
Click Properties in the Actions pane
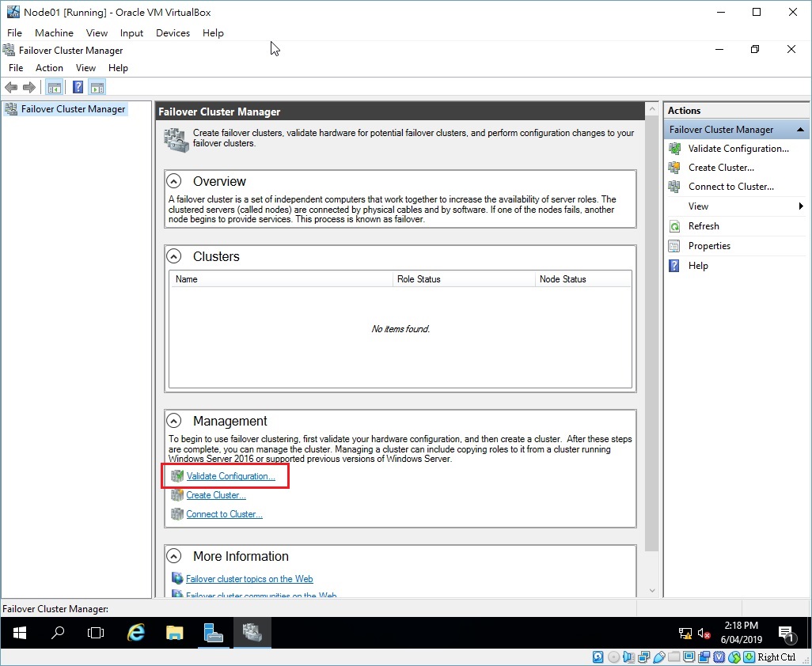coord(709,246)
